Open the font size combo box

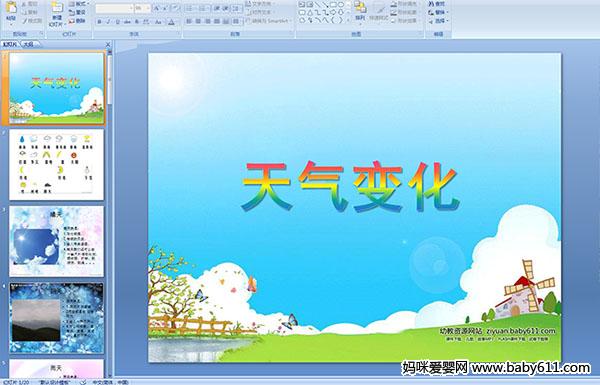pyautogui.click(x=142, y=8)
